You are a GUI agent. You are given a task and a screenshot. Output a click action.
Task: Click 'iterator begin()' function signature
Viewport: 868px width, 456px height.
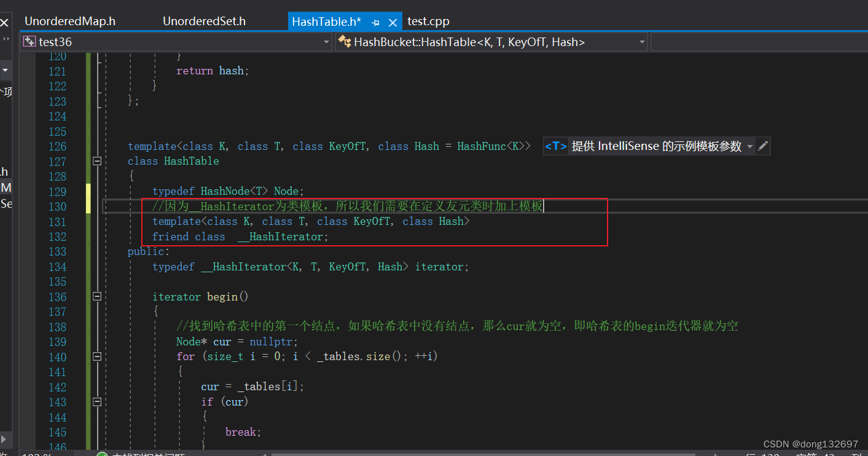200,297
